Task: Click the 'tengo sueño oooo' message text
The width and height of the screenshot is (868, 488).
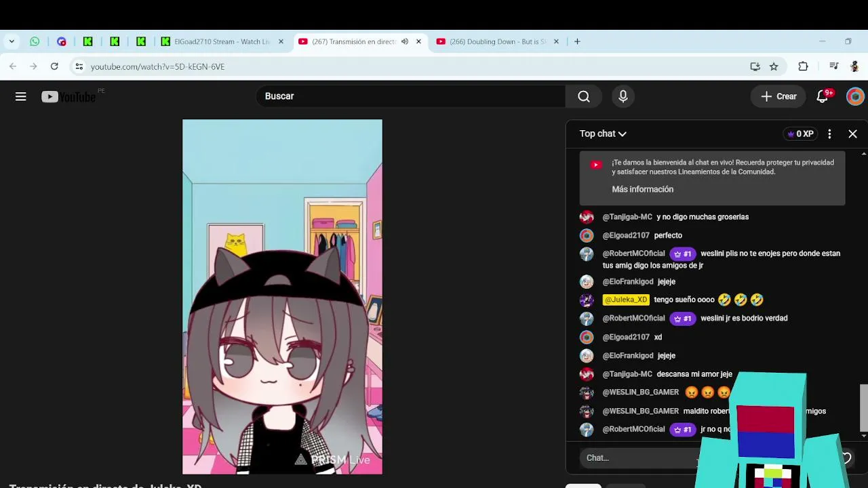Action: pos(684,300)
